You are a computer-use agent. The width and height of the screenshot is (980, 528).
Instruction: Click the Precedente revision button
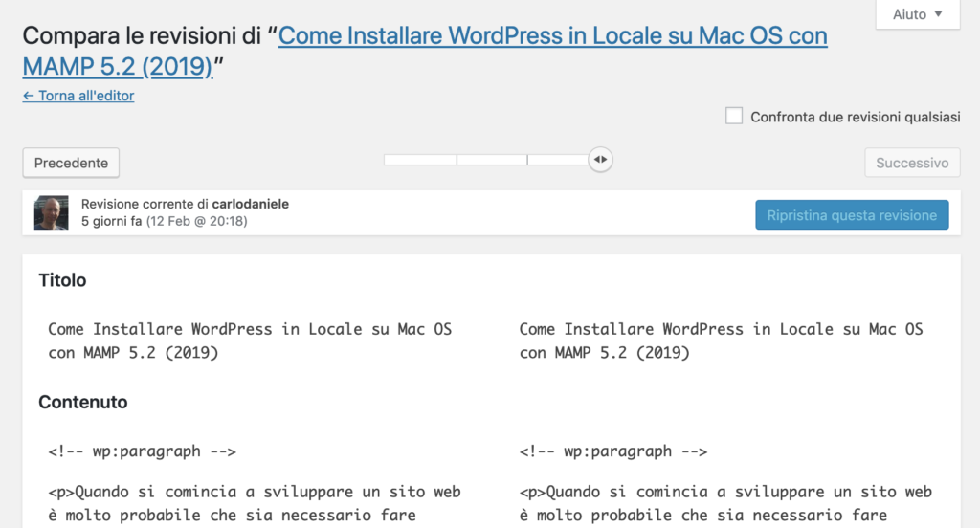pyautogui.click(x=71, y=163)
